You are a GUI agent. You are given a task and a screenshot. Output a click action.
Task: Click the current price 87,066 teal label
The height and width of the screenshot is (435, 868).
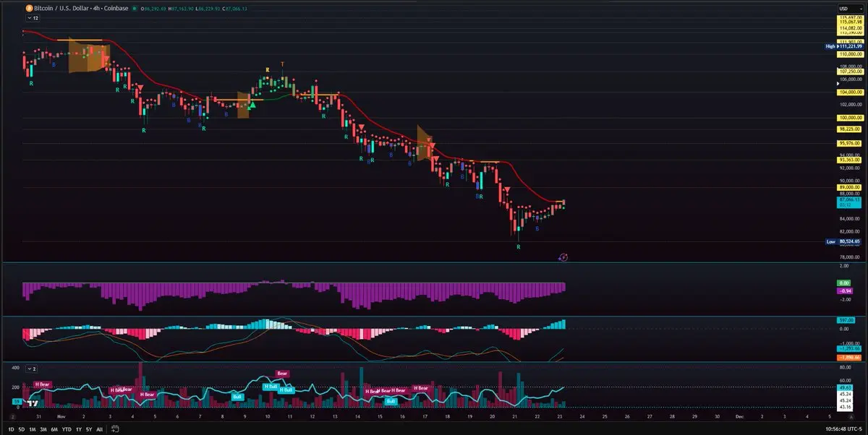click(851, 202)
